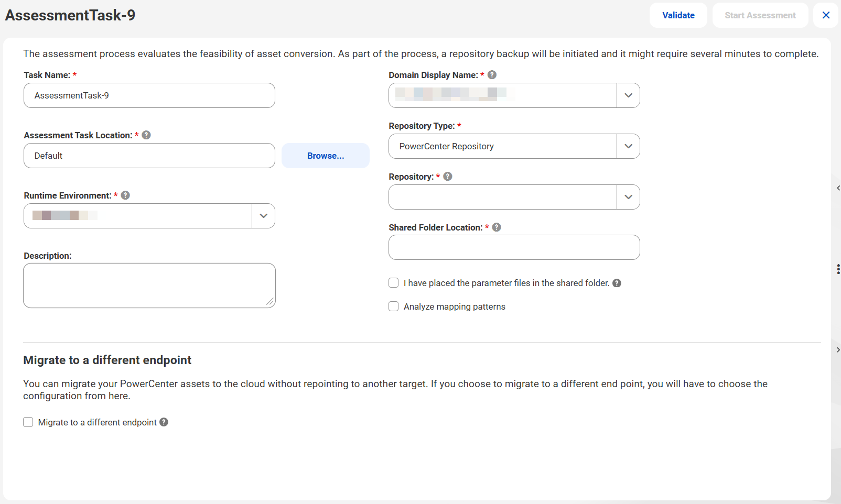
Task: Click the 'Migrate to a different endpoint' heading
Action: 107,360
